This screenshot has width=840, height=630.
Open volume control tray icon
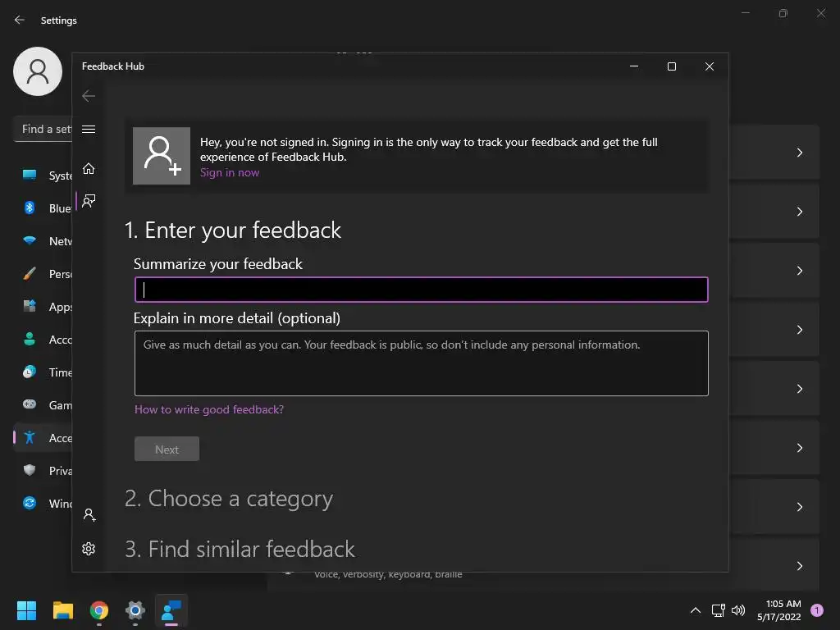click(738, 610)
